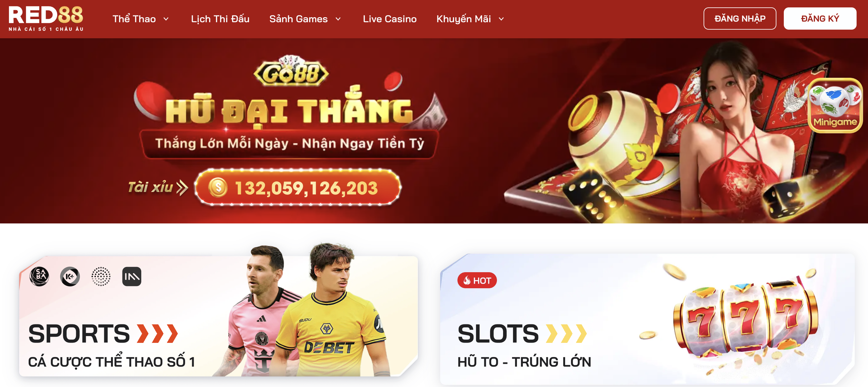Click the ĐĂNG NHẬP login button

[x=740, y=19]
